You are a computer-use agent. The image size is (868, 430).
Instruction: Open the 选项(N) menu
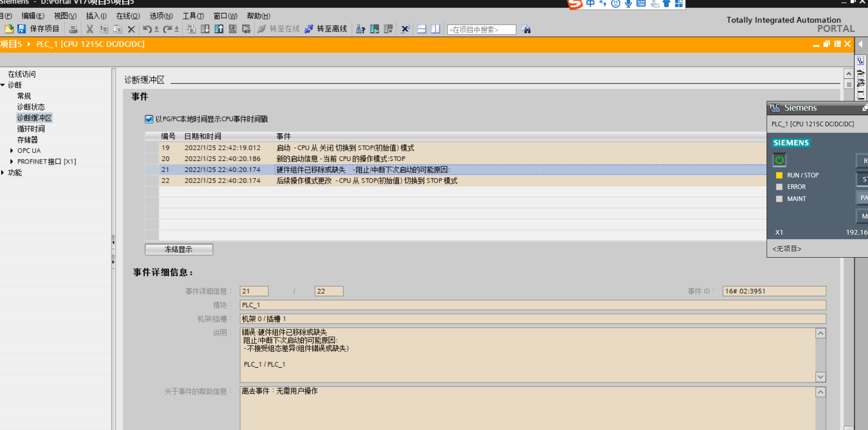pos(161,16)
